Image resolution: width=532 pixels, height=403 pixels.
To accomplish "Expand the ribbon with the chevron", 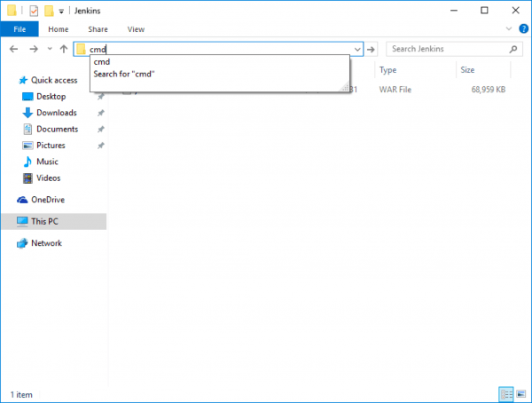I will pyautogui.click(x=509, y=28).
